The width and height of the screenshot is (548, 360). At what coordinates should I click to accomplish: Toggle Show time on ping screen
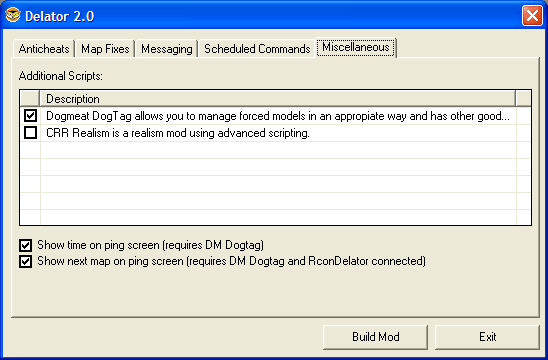click(26, 245)
